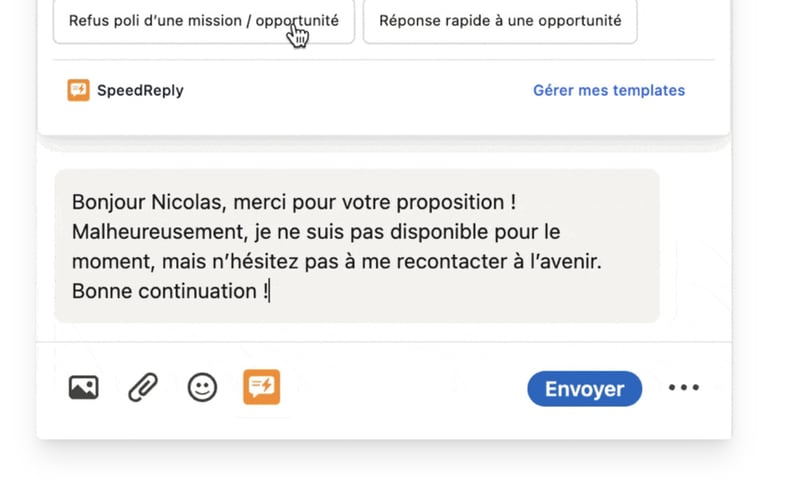Click the SpeedReply logo in the template panel
This screenshot has height=481, width=800.
[78, 90]
